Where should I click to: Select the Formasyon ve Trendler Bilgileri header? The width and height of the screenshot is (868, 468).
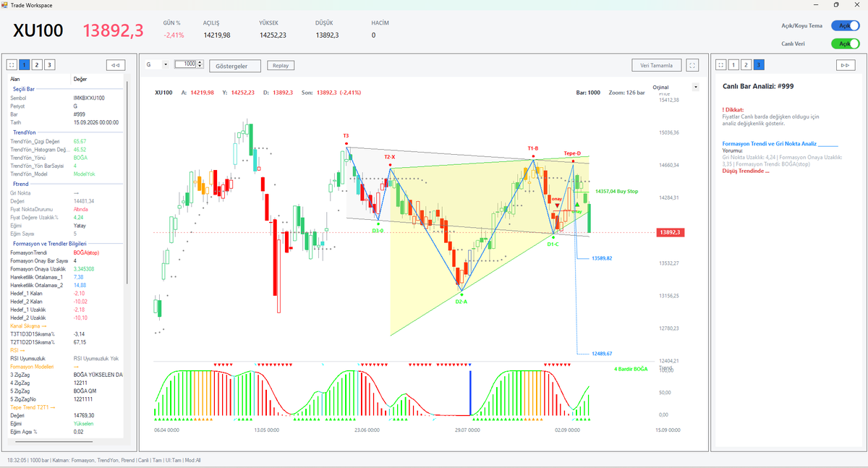tap(67, 244)
